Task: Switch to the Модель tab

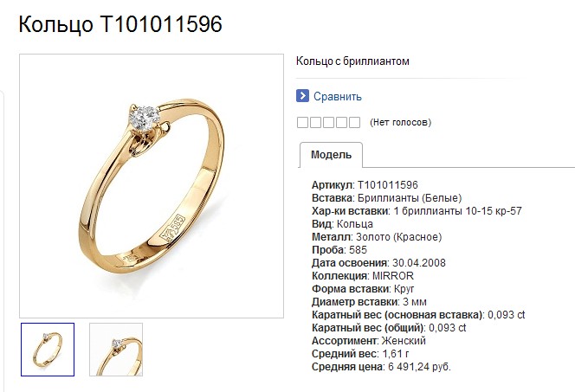Action: pyautogui.click(x=331, y=155)
